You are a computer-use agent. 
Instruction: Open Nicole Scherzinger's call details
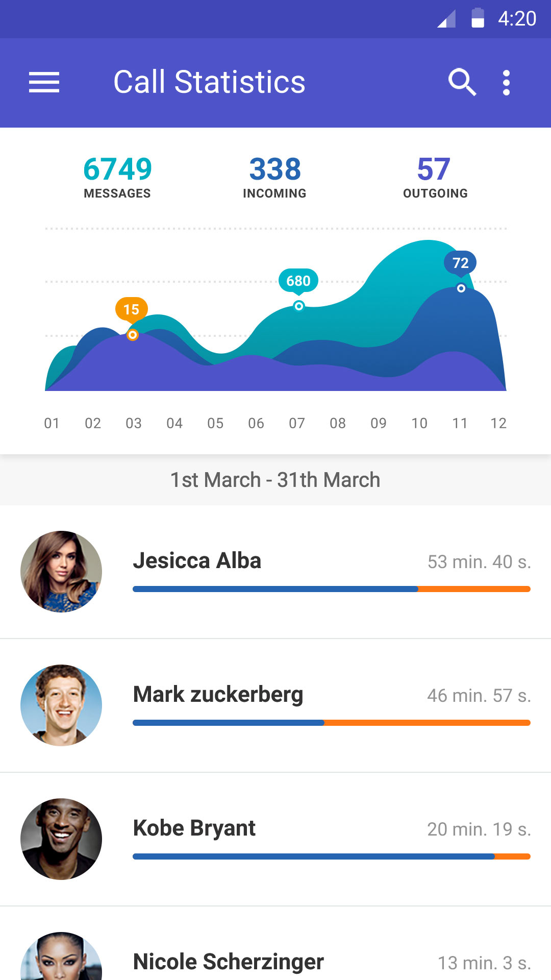click(229, 962)
